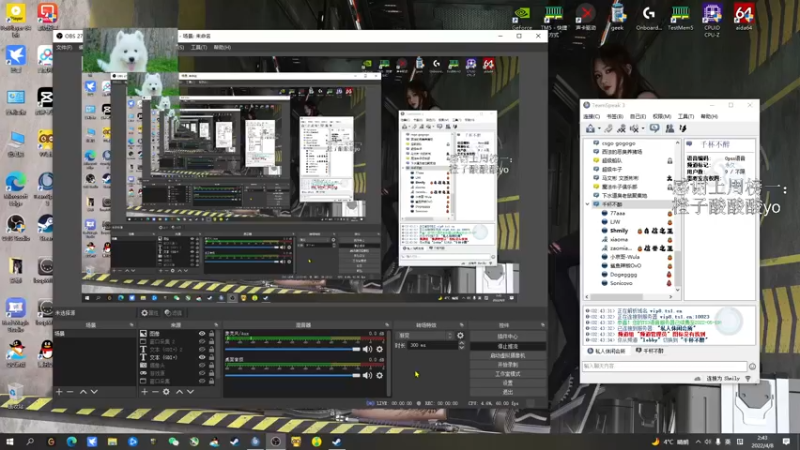Open 麦克风/Aux audio settings gear
800x450 pixels.
point(380,349)
